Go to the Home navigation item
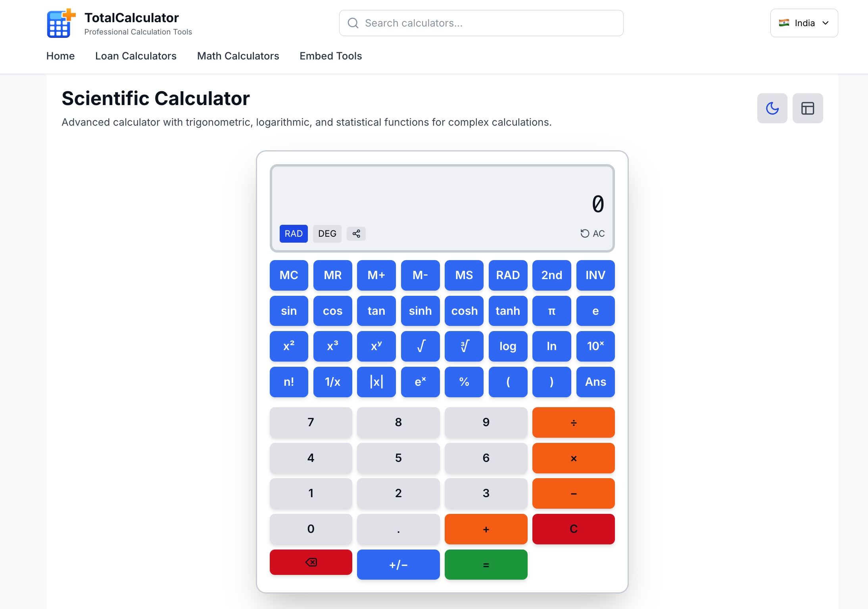Image resolution: width=868 pixels, height=609 pixels. click(x=60, y=56)
